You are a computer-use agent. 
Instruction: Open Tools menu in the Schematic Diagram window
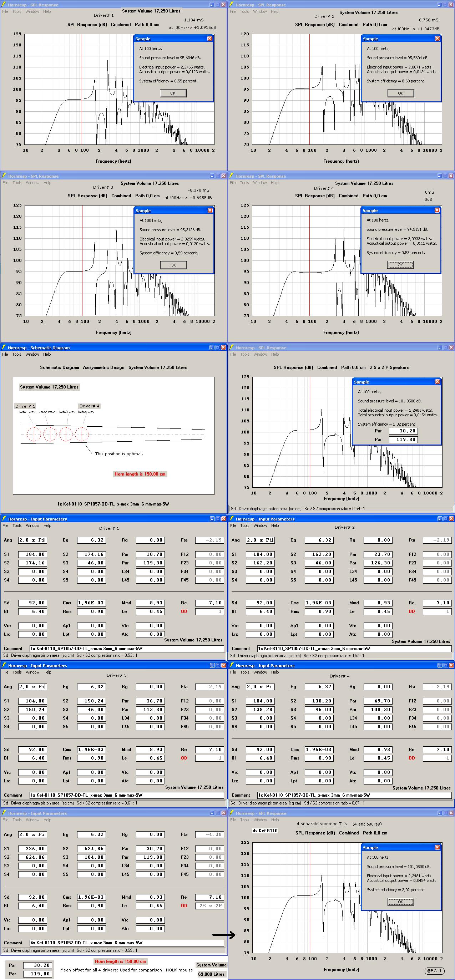(x=17, y=354)
